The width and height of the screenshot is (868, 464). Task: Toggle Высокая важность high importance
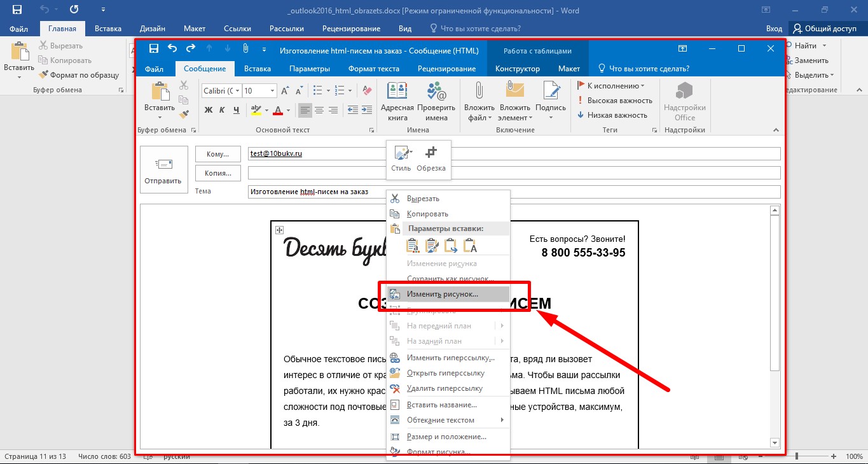(x=615, y=101)
